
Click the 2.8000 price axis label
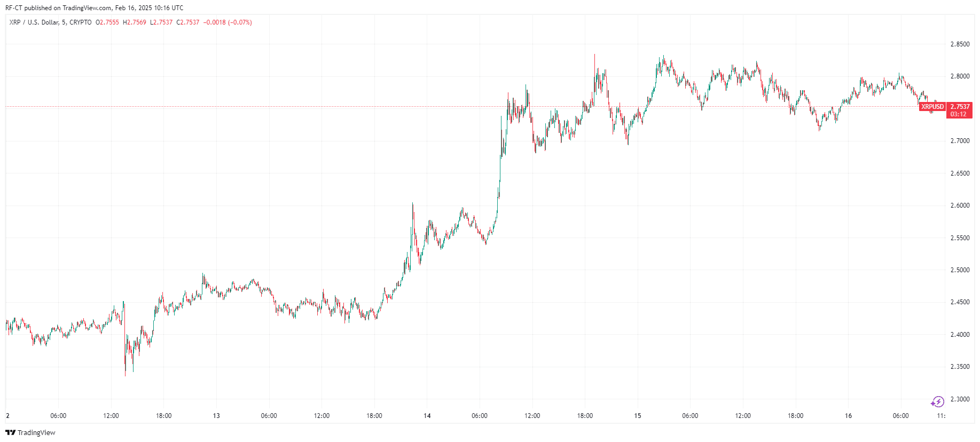(x=960, y=76)
